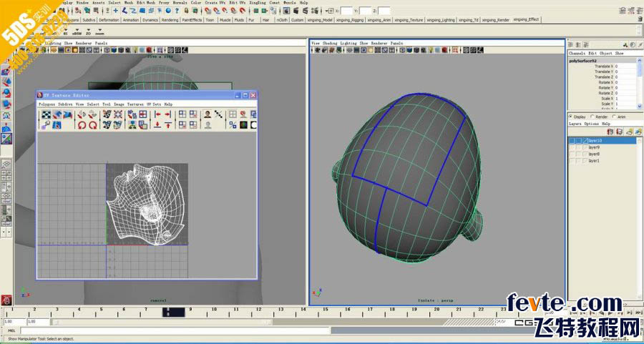
Task: Click the face portrait display image icon
Action: click(x=206, y=114)
